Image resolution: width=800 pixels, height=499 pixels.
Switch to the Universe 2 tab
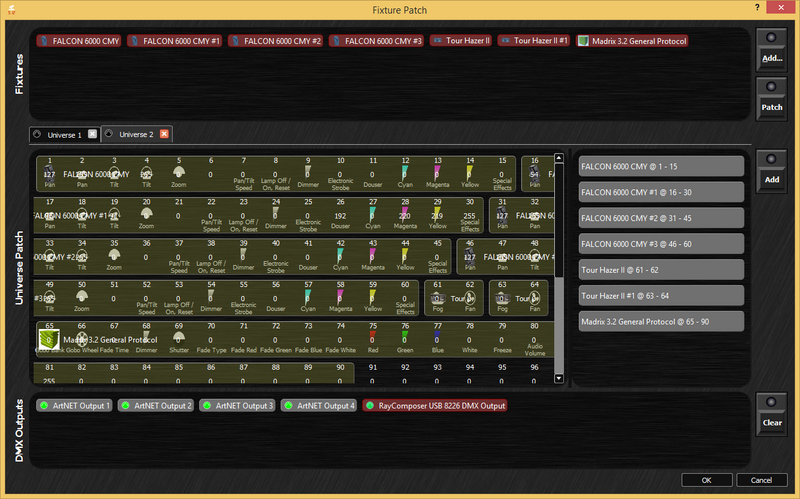click(x=136, y=134)
